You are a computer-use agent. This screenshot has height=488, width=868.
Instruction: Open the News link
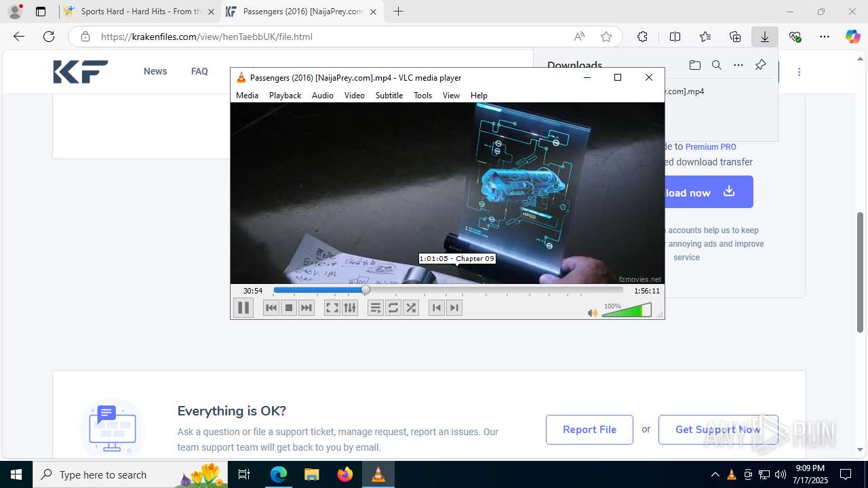pyautogui.click(x=155, y=71)
